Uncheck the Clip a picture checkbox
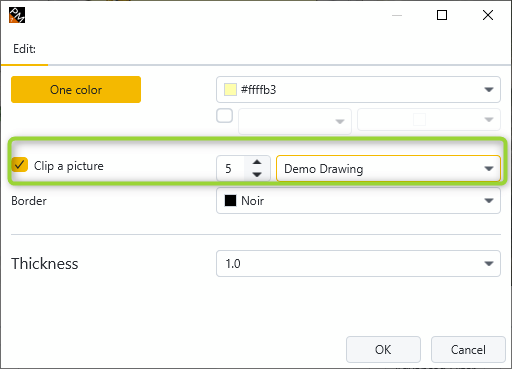Screen dimensions: 512x369 [20, 165]
